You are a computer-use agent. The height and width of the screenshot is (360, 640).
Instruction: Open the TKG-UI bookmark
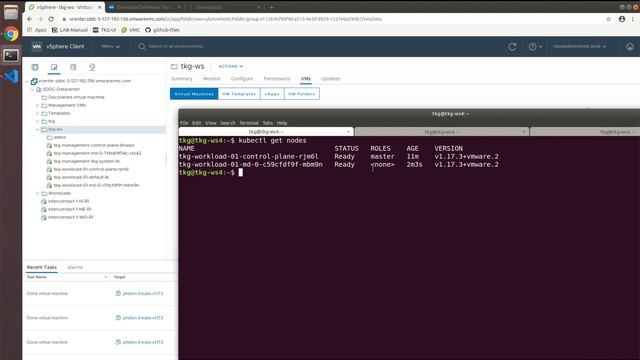104,30
